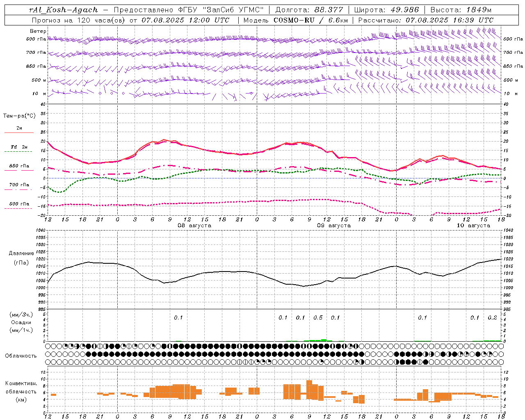
Task: Click the 'Тем-ра(°C)' temperature panel label
Action: coord(19,116)
